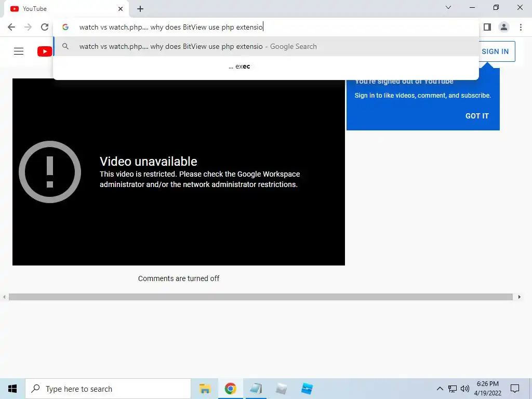Open File Explorer from taskbar
Viewport: 532px width, 399px height.
point(205,389)
